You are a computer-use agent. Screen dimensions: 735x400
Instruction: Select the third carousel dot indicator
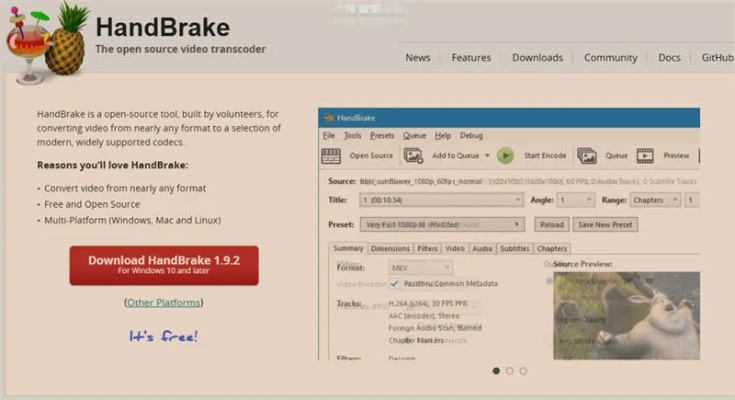522,371
